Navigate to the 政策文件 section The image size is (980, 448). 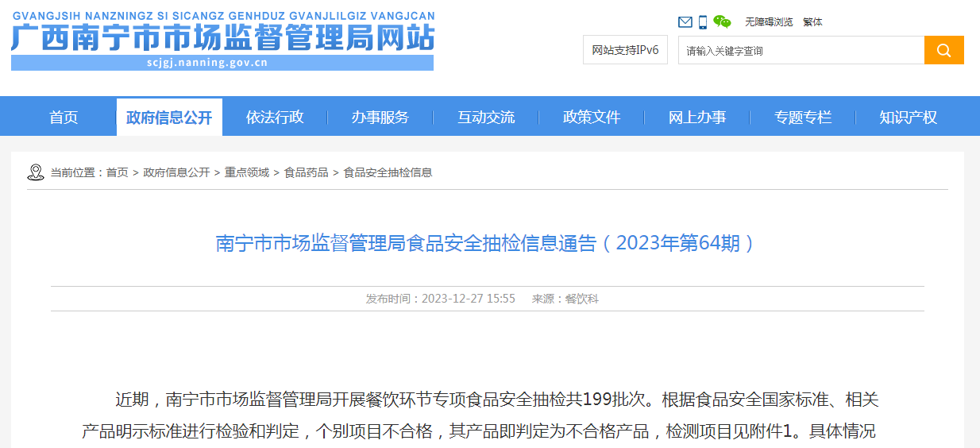click(592, 118)
